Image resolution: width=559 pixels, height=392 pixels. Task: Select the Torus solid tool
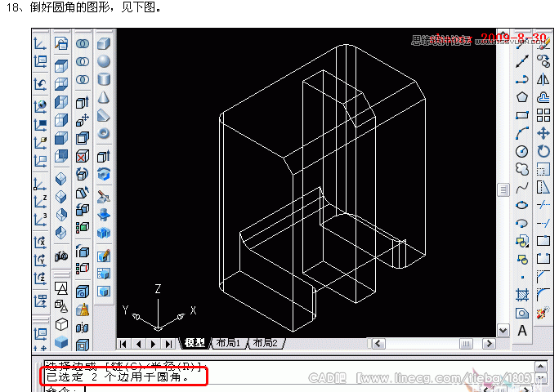[104, 133]
